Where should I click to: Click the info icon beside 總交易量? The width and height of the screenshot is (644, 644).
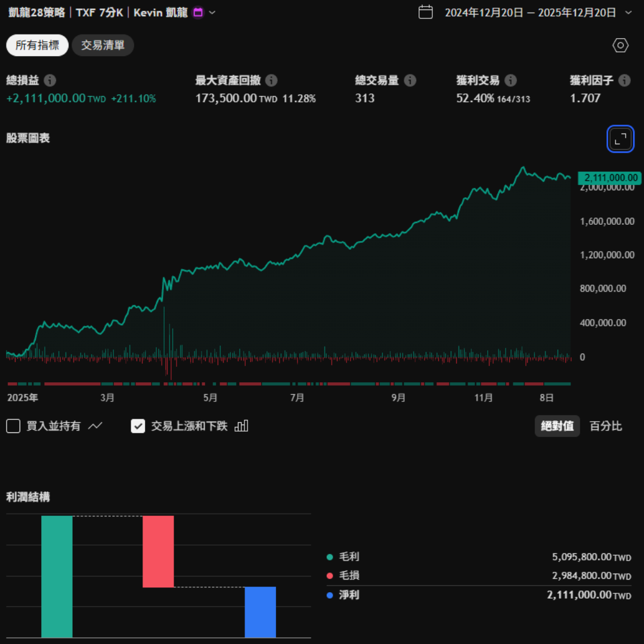(410, 80)
